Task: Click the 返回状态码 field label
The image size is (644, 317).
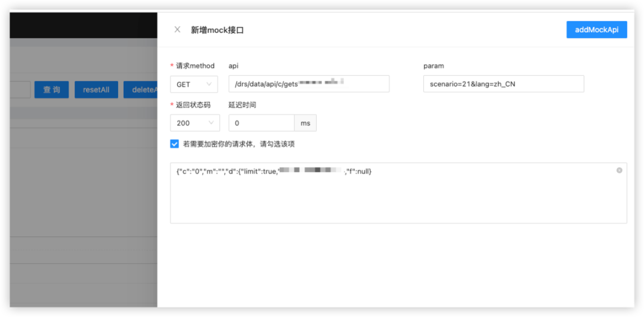Action: click(193, 105)
